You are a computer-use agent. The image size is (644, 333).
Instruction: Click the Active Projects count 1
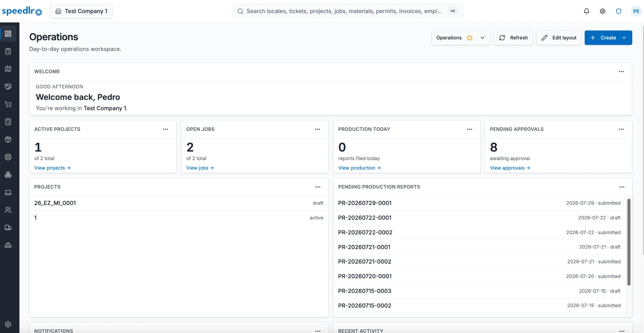tap(38, 147)
